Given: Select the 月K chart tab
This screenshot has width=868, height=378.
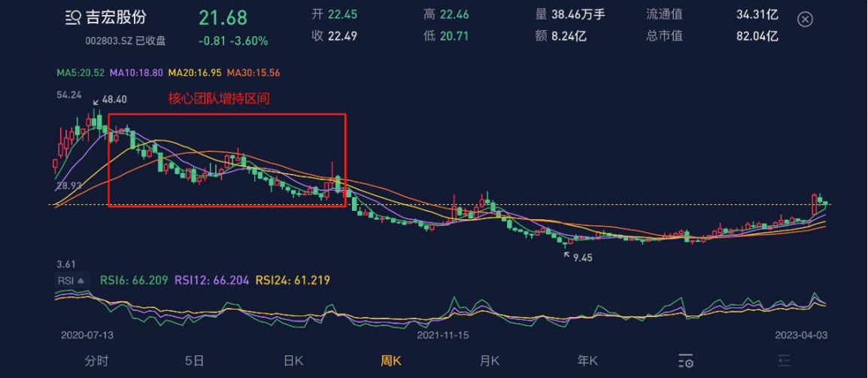Looking at the screenshot, I should pyautogui.click(x=489, y=361).
